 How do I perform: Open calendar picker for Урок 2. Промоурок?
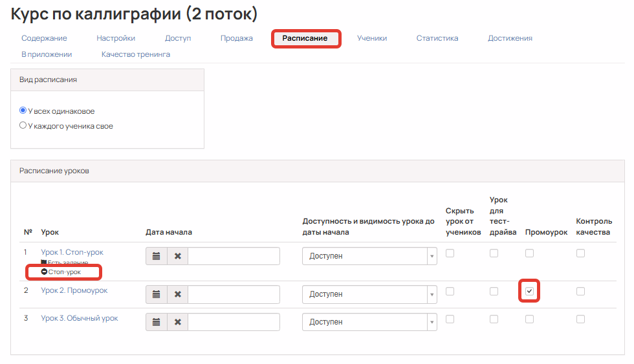(x=157, y=295)
